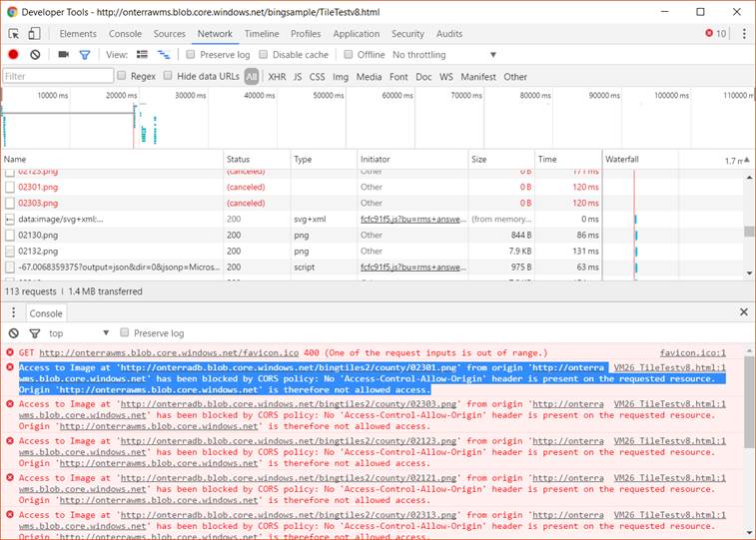The width and height of the screenshot is (756, 540).
Task: Open the console context 'top' dropdown
Action: coord(78,333)
